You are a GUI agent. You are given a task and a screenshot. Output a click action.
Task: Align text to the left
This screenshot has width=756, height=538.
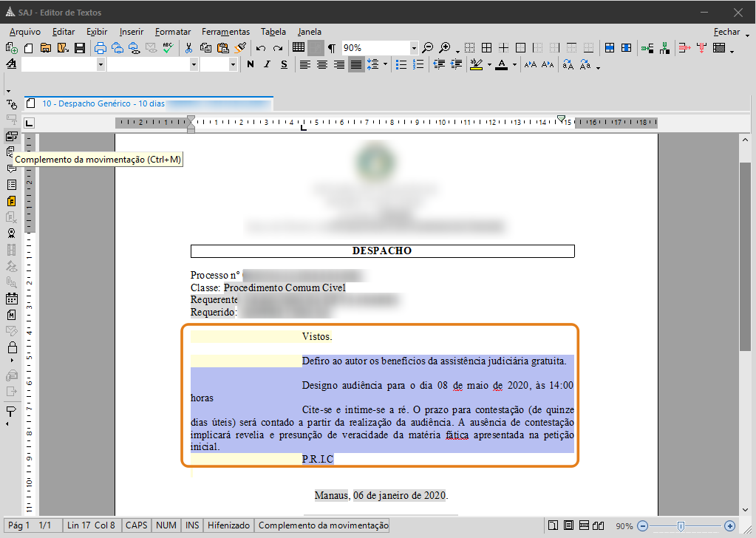point(304,64)
